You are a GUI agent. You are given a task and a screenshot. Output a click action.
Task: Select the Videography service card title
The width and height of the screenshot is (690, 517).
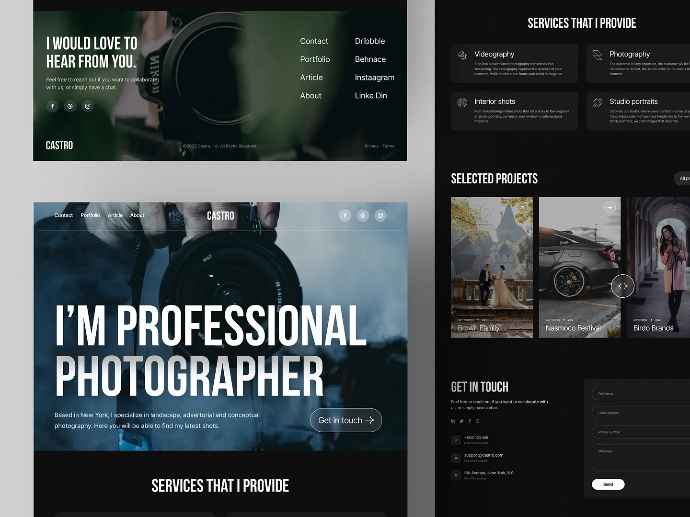[494, 54]
